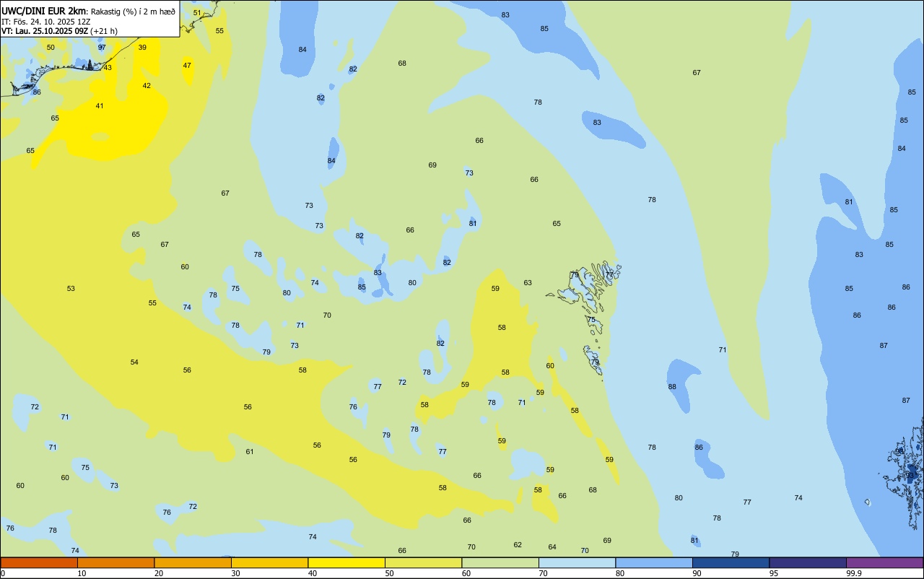
Task: Select the 'IT: Fös. 24. 10. 2025 12Z' line
Action: coord(45,22)
